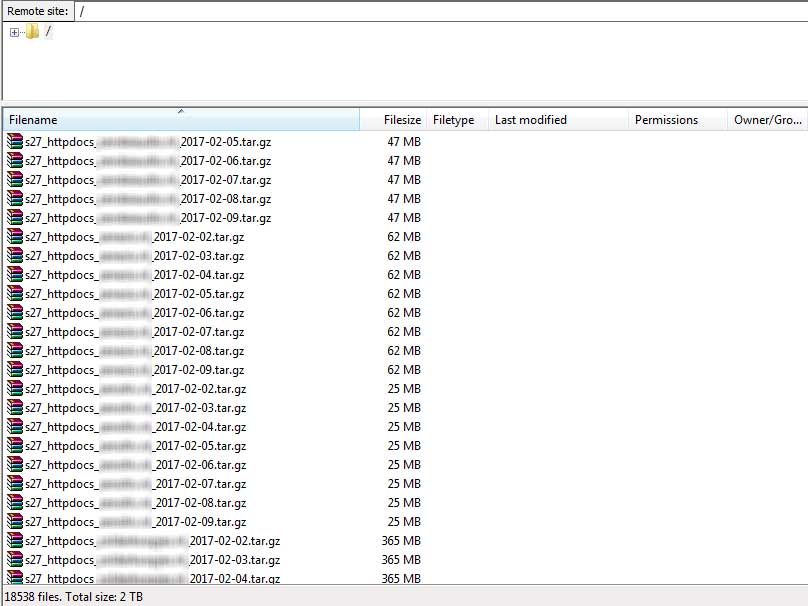The image size is (808, 606).
Task: Select the 47 MB 2017-02-07.tar.gz filename
Action: click(x=148, y=180)
